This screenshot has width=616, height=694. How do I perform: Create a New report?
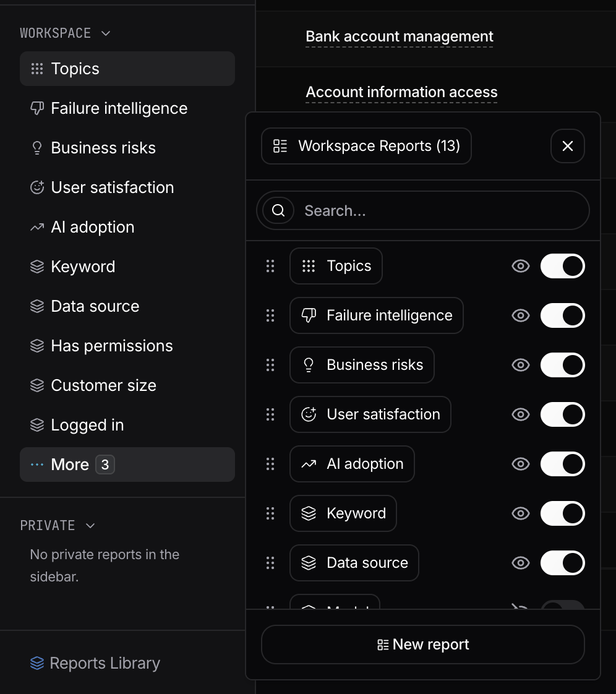point(422,645)
